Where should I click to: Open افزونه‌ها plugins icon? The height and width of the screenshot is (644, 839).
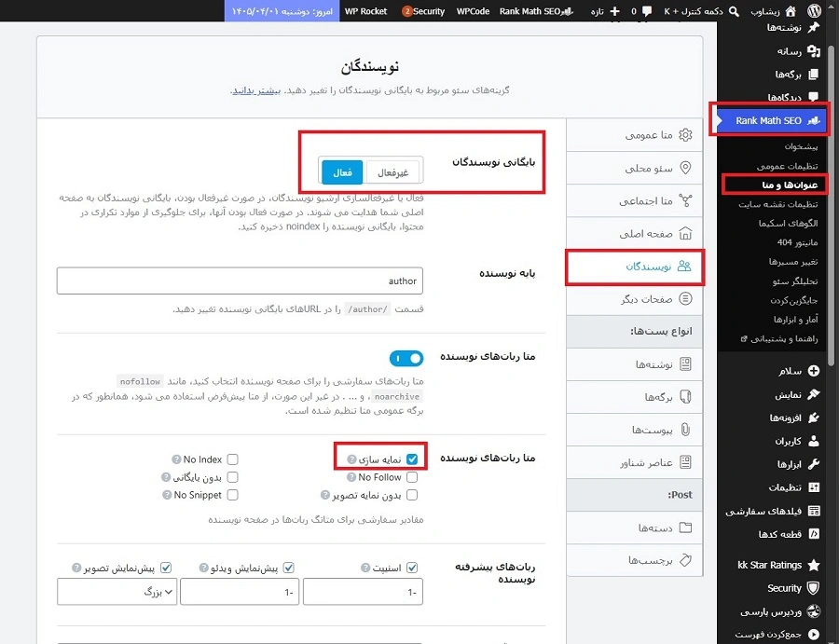tap(813, 418)
